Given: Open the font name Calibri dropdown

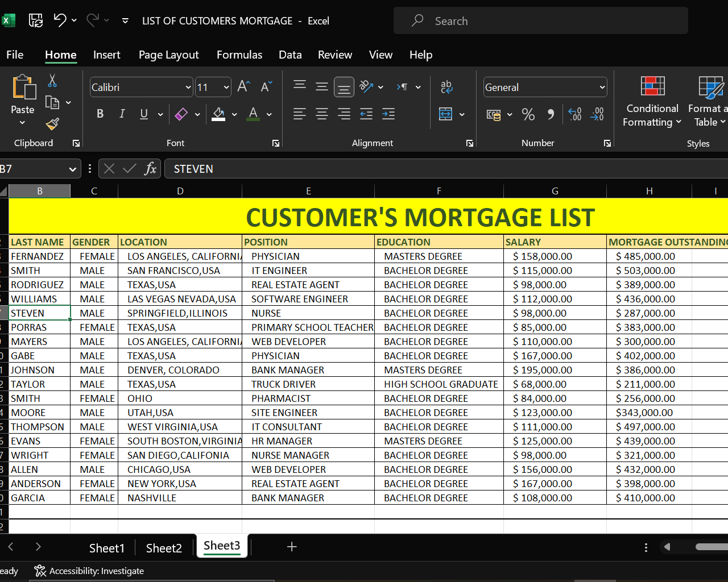Looking at the screenshot, I should [188, 88].
